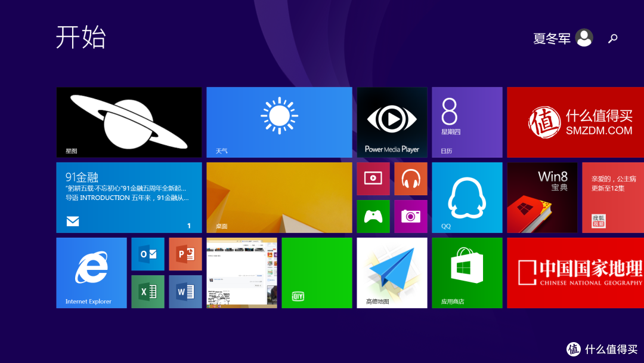
Task: Open the 什么值得买 SMZDM.COM tile
Action: (x=575, y=122)
